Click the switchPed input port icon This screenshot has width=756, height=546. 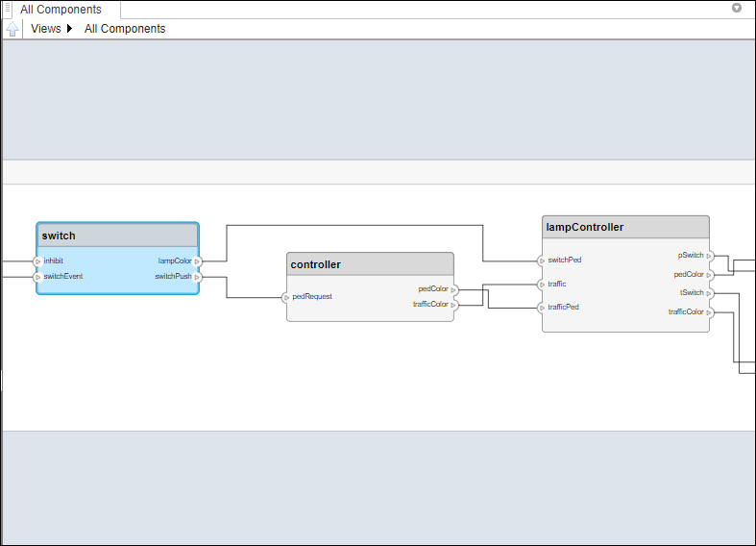click(x=542, y=260)
